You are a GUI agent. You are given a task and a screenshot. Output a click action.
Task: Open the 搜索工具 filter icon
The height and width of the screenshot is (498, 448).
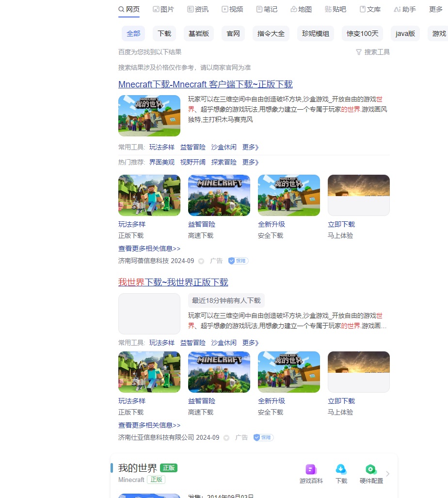pos(359,52)
